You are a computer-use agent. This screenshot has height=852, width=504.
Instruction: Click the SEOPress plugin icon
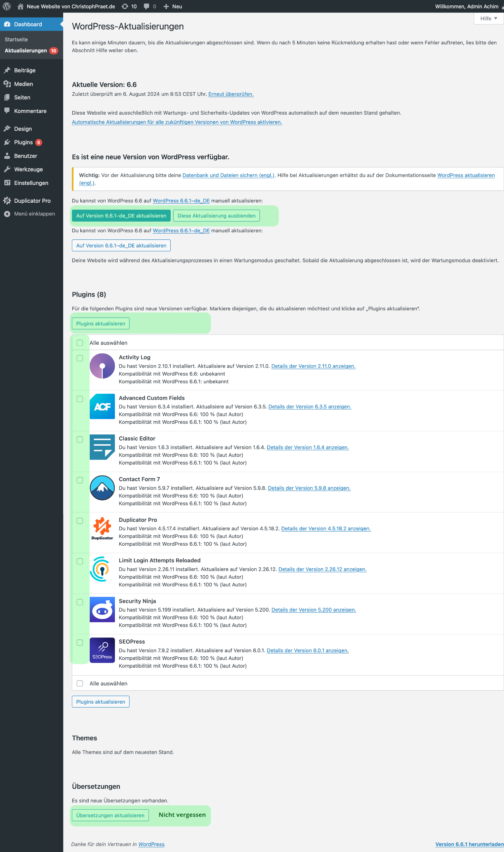102,650
